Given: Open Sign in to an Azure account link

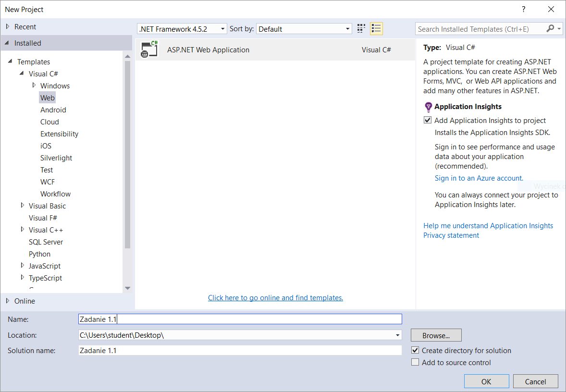Looking at the screenshot, I should (479, 178).
